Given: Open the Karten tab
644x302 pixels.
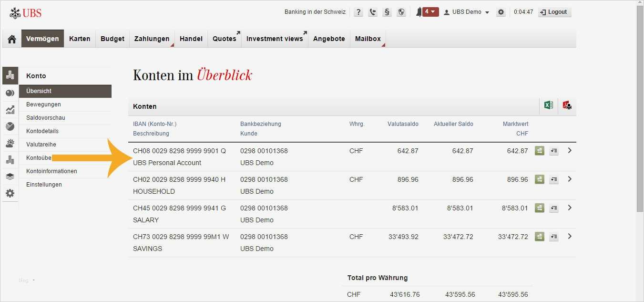Looking at the screenshot, I should pos(80,39).
